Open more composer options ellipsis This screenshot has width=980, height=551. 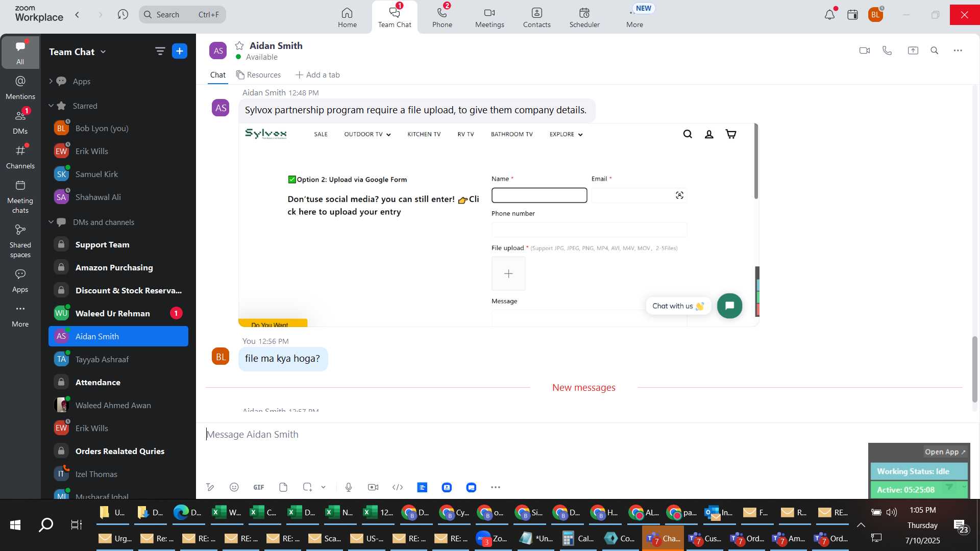pos(496,487)
